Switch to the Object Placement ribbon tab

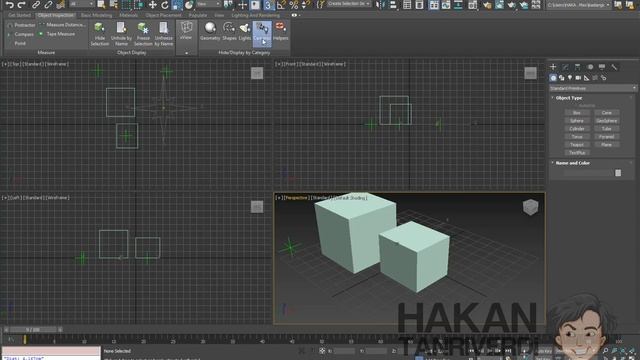click(163, 15)
